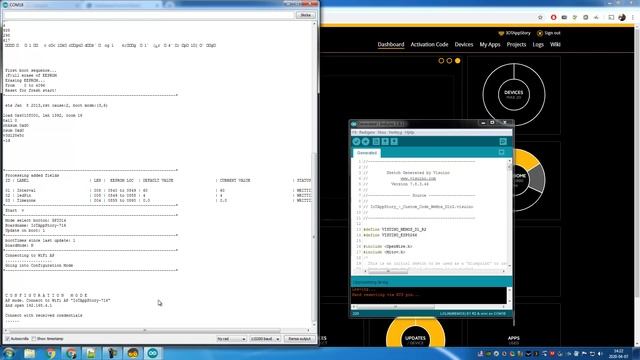Click the Clear output button
The image size is (640, 360).
pos(300,339)
